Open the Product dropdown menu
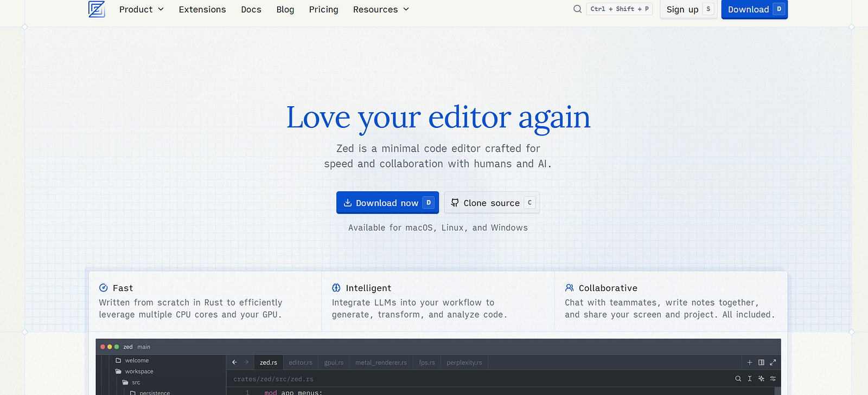 pos(141,9)
